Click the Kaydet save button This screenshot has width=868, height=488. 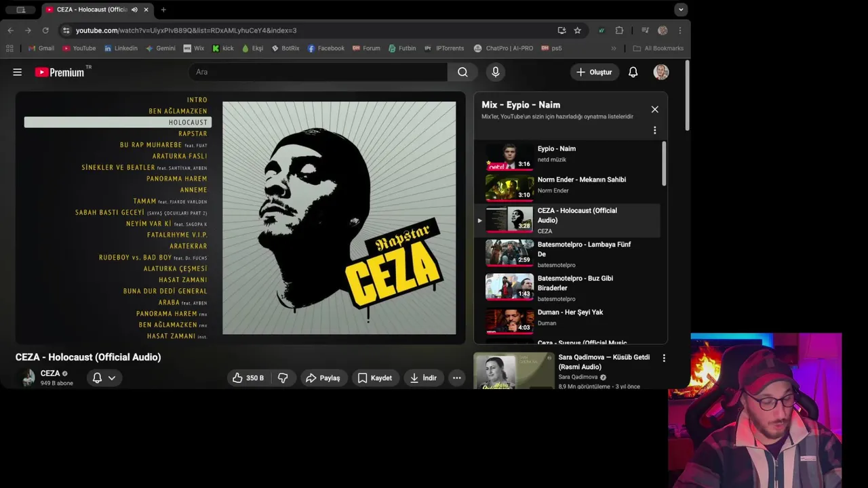[375, 378]
